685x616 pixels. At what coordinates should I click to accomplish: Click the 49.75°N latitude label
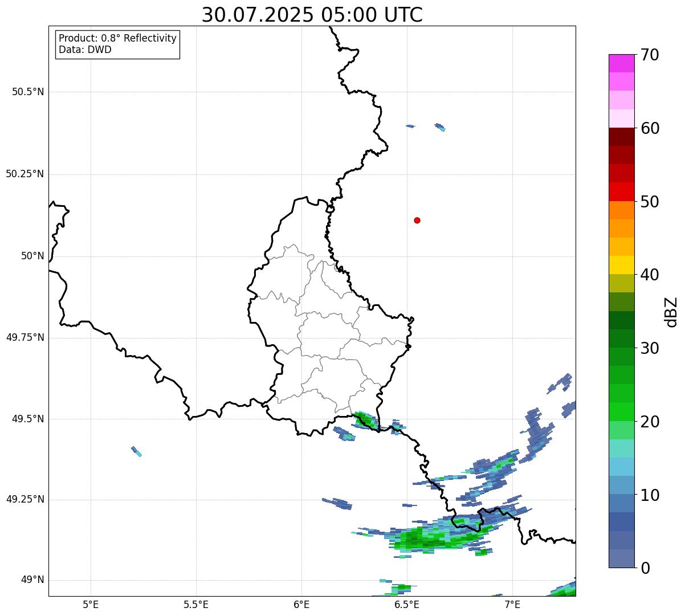(25, 337)
